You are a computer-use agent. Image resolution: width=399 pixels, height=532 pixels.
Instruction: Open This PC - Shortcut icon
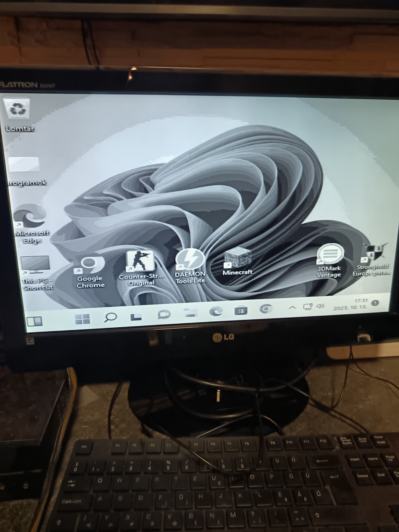click(37, 273)
